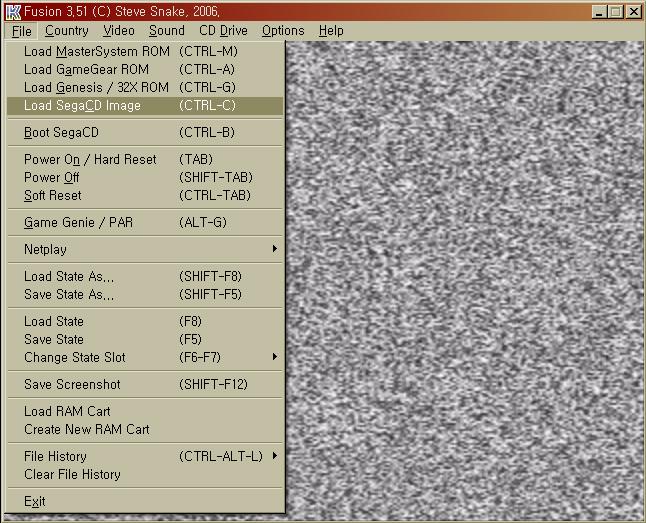Choose Load State As...

tap(145, 277)
